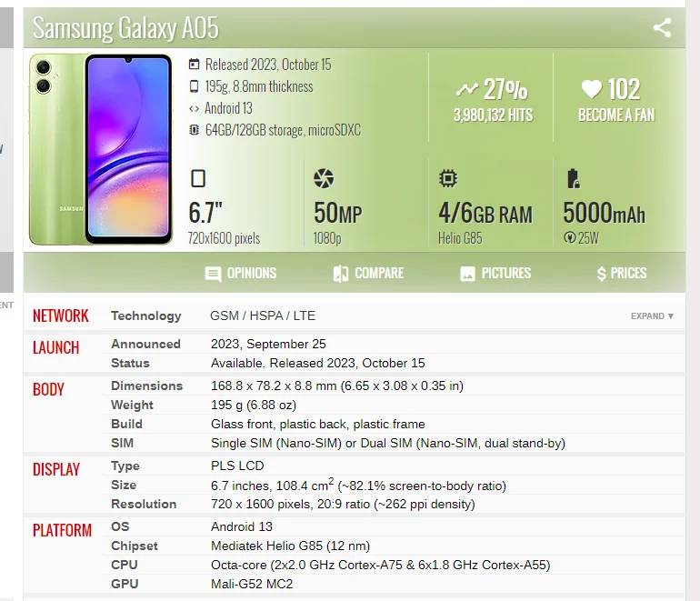Viewport: 700px width, 601px height.
Task: Click the share icon in the header
Action: [662, 27]
